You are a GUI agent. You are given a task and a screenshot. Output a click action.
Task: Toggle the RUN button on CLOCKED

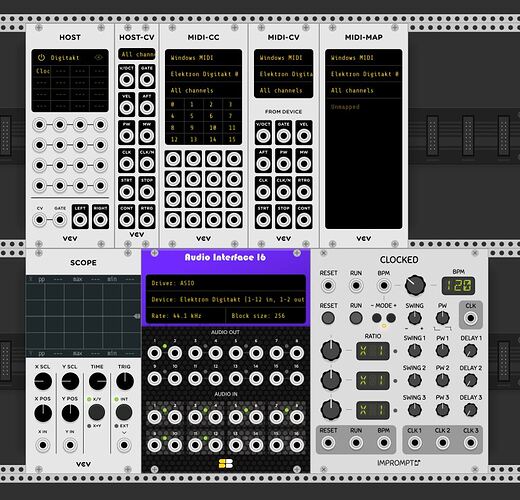(x=356, y=318)
